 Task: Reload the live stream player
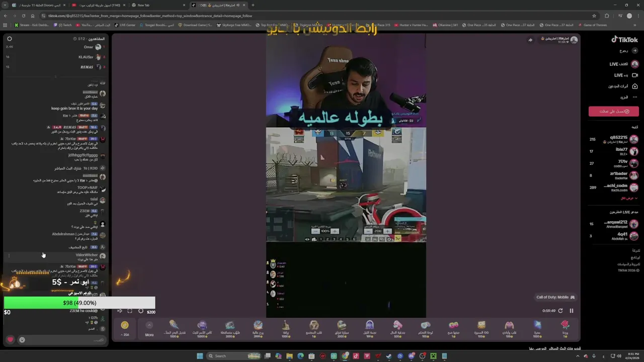tap(560, 311)
